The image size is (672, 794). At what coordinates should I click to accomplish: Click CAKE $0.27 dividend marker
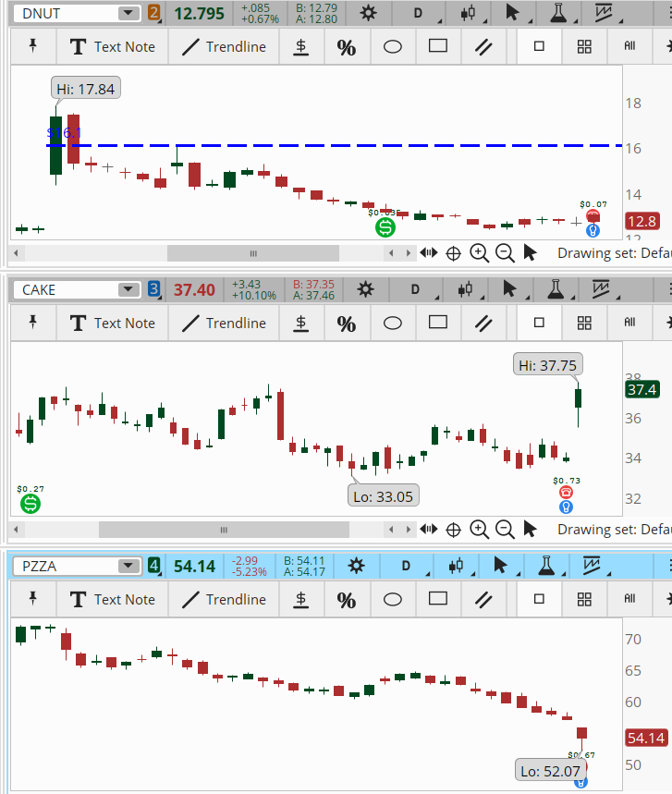point(31,504)
